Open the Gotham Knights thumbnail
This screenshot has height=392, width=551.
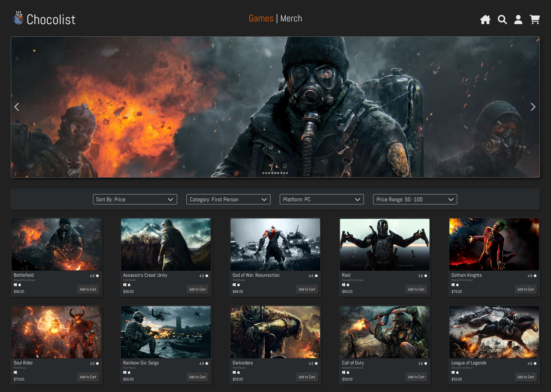(x=494, y=245)
